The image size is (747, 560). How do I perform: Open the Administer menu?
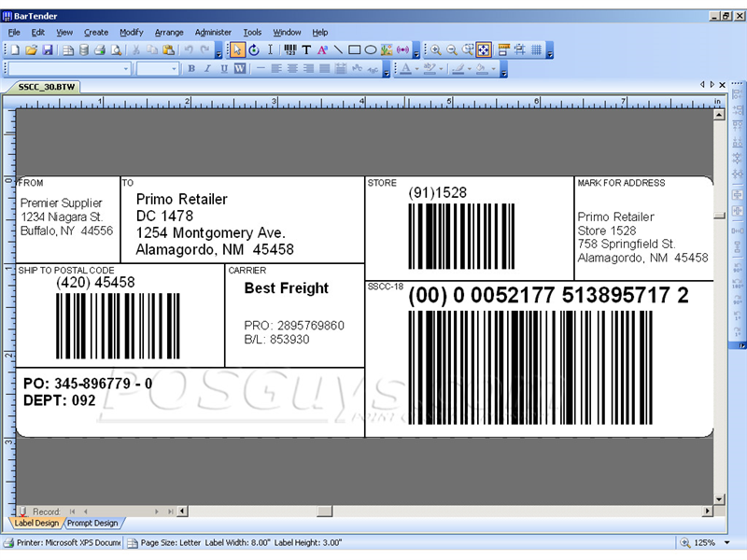[x=213, y=33]
